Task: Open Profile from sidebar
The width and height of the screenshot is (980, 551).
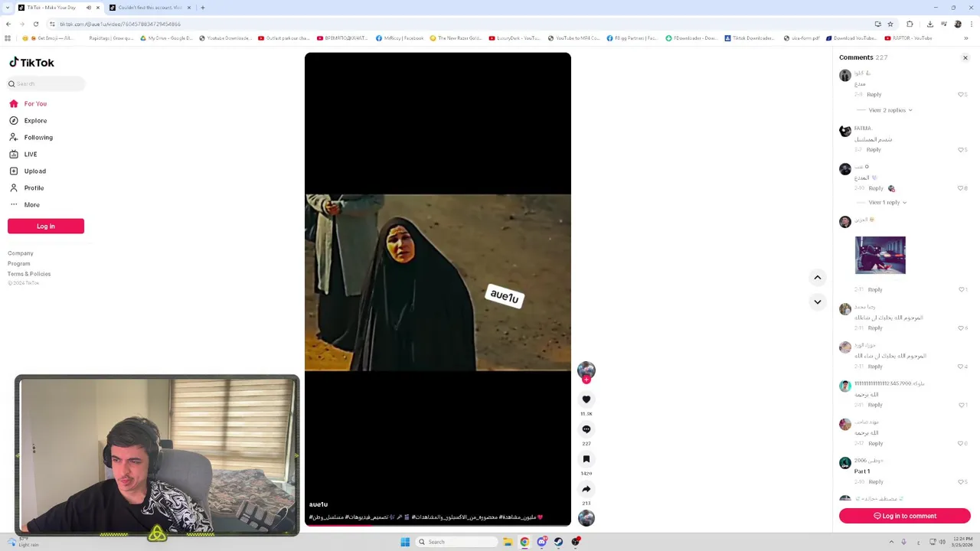Action: (27, 187)
